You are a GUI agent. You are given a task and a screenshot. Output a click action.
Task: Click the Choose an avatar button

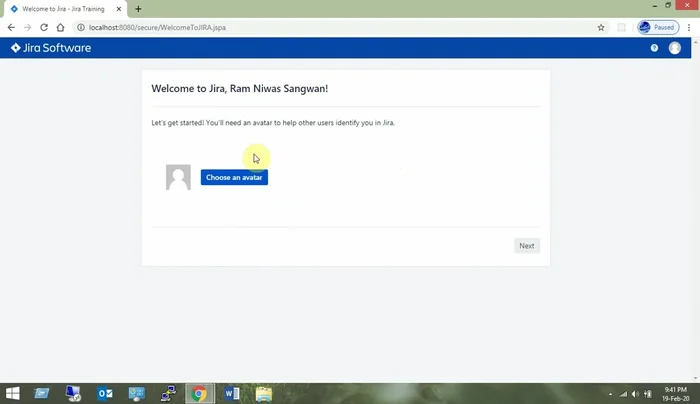[x=234, y=177]
